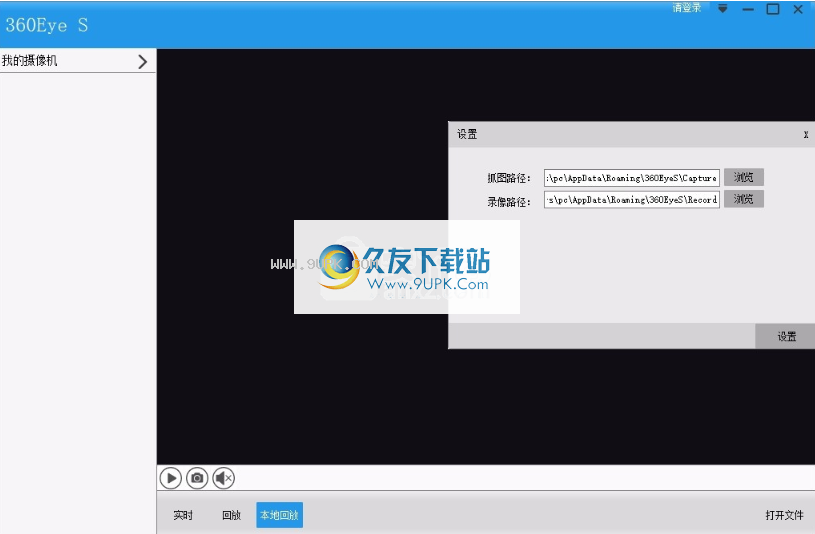Click the 录像路径 path input field
The height and width of the screenshot is (534, 815).
click(632, 200)
